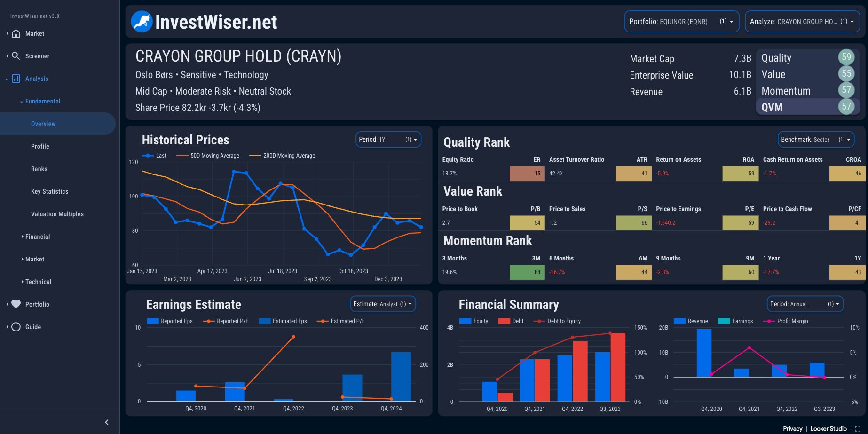
Task: Open the Privacy link
Action: 792,429
